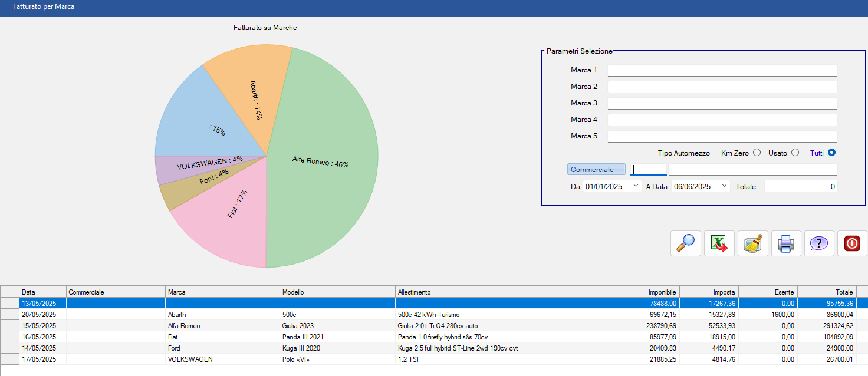Click the Totale column header
Image resolution: width=868 pixels, height=376 pixels.
pos(826,292)
